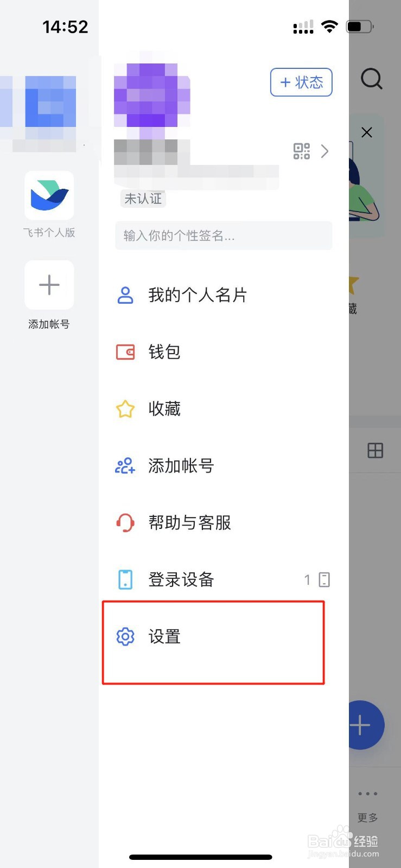
Task: Select the 飞书个人版 workspace icon
Action: (49, 196)
